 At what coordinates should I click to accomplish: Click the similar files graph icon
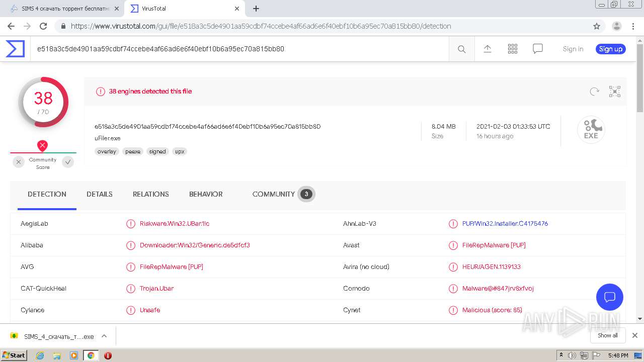tap(615, 91)
